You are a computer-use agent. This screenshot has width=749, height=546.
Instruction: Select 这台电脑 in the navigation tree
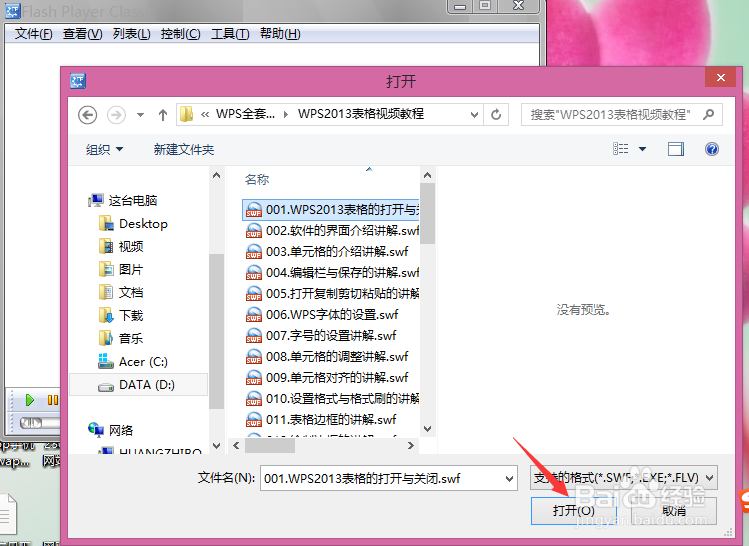tap(123, 200)
